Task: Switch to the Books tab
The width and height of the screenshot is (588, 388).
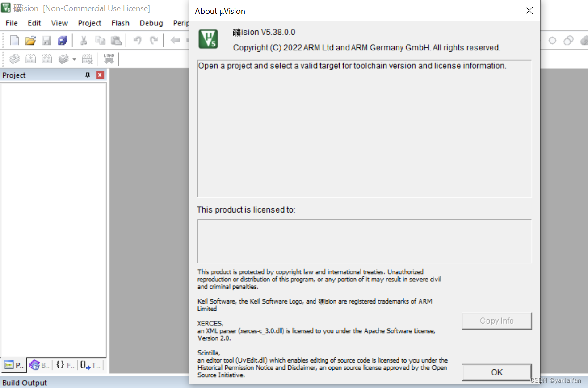Action: click(x=39, y=365)
